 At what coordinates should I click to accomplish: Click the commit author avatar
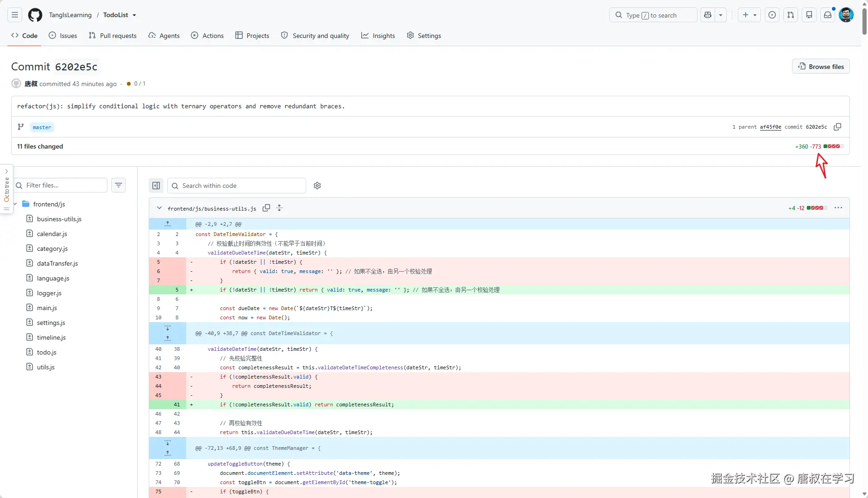click(x=16, y=84)
